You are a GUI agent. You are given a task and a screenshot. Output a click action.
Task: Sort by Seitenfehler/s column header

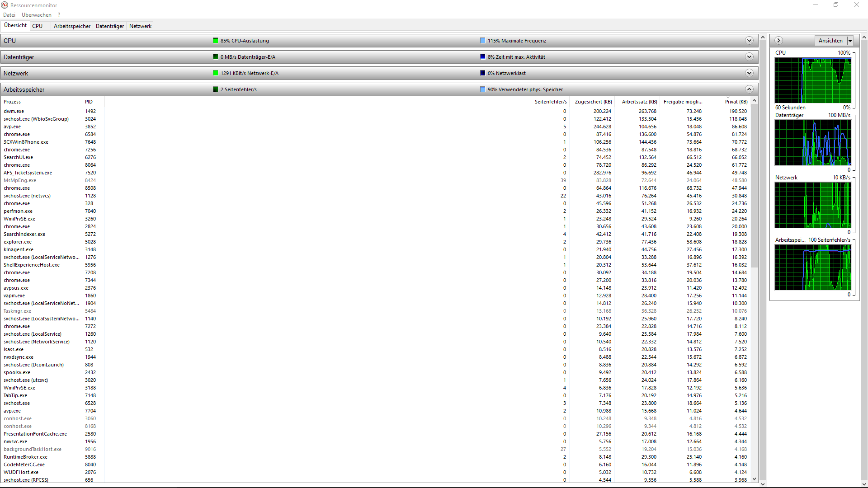[550, 102]
